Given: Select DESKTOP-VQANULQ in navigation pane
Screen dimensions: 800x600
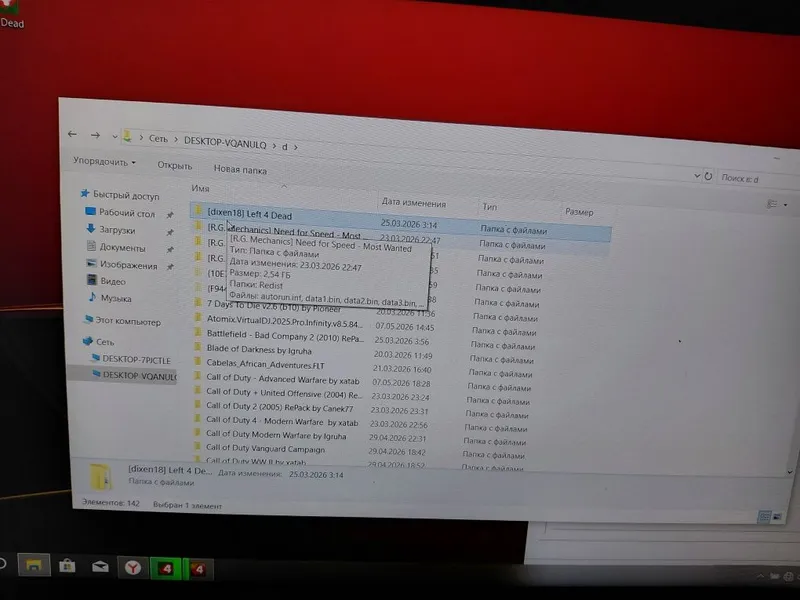Looking at the screenshot, I should point(134,376).
